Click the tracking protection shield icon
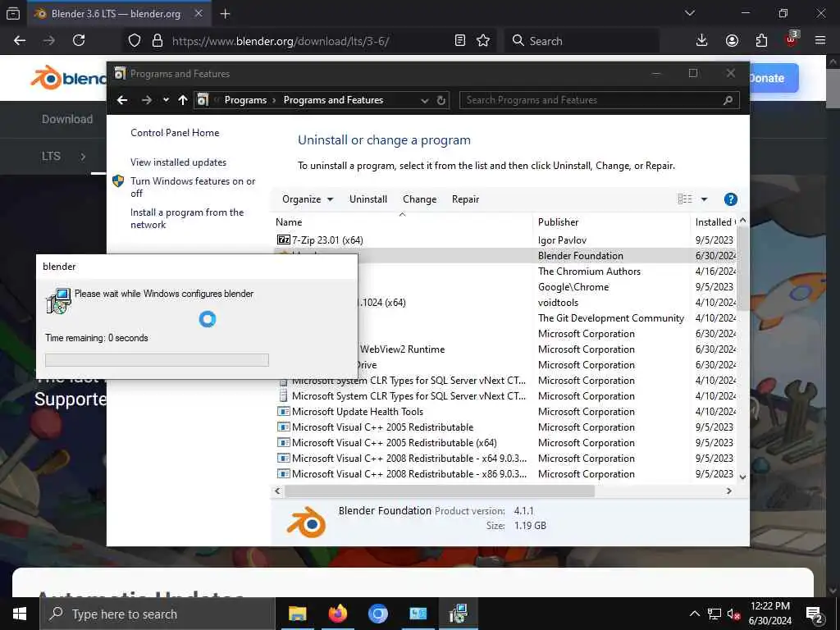The image size is (840, 630). click(x=135, y=41)
